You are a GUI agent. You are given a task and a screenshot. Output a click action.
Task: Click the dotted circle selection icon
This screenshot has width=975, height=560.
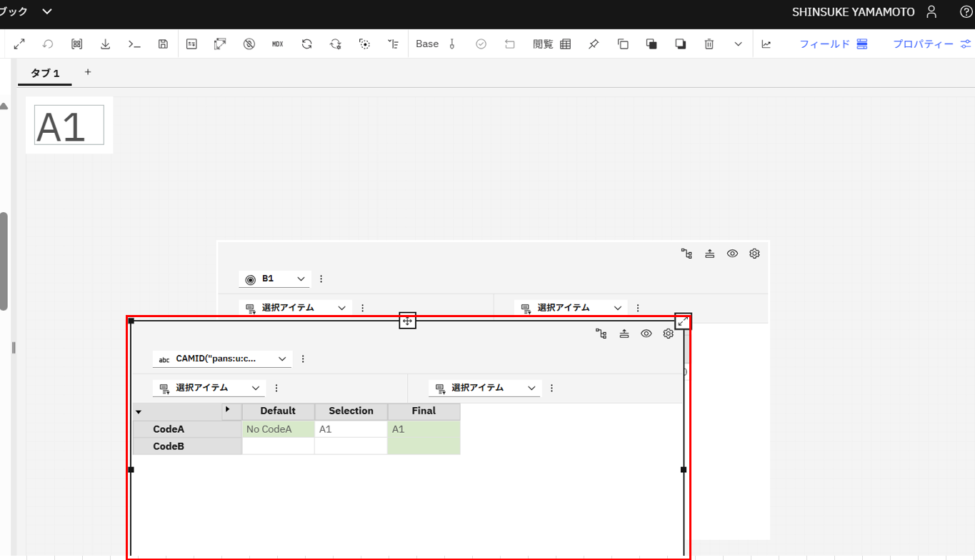(x=364, y=44)
